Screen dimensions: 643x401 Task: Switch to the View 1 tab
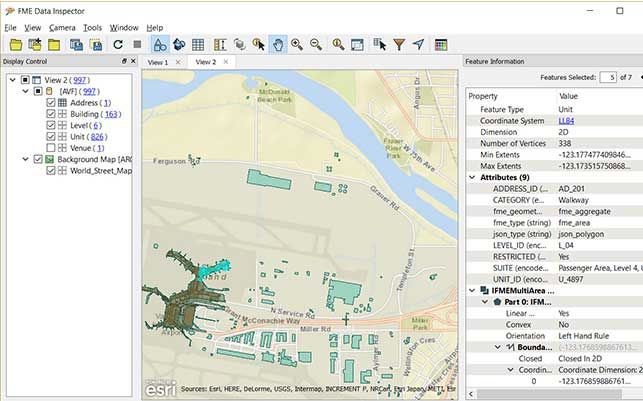[x=158, y=62]
